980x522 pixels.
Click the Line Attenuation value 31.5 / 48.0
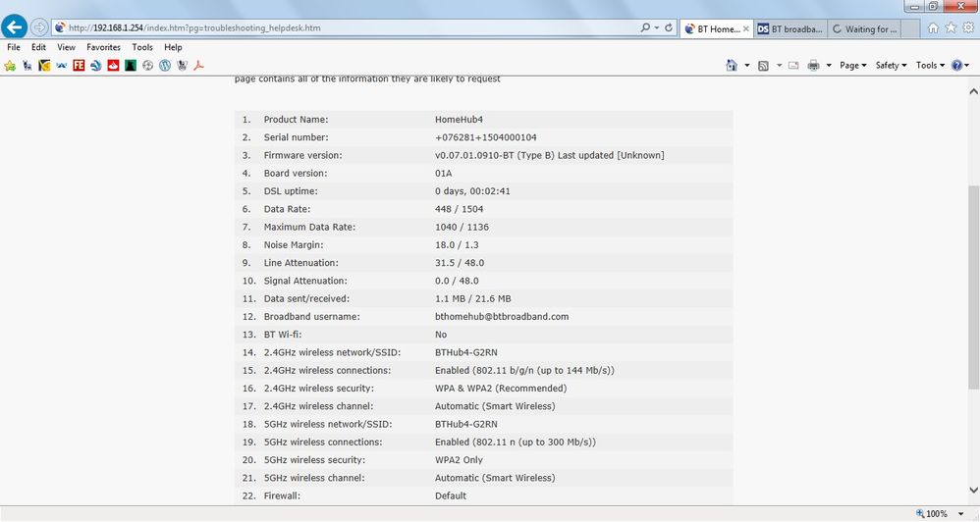pos(460,263)
